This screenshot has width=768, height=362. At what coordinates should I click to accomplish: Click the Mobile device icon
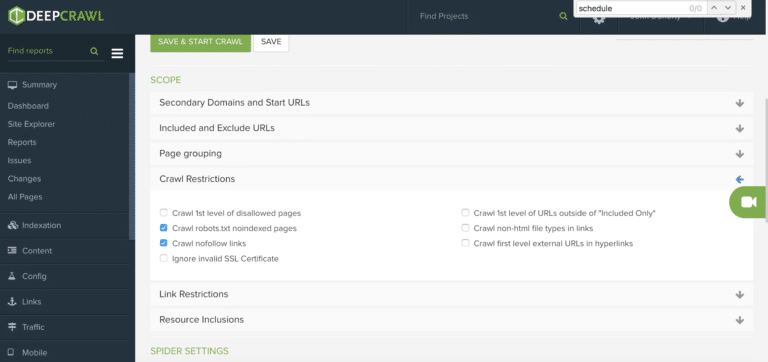coord(11,353)
